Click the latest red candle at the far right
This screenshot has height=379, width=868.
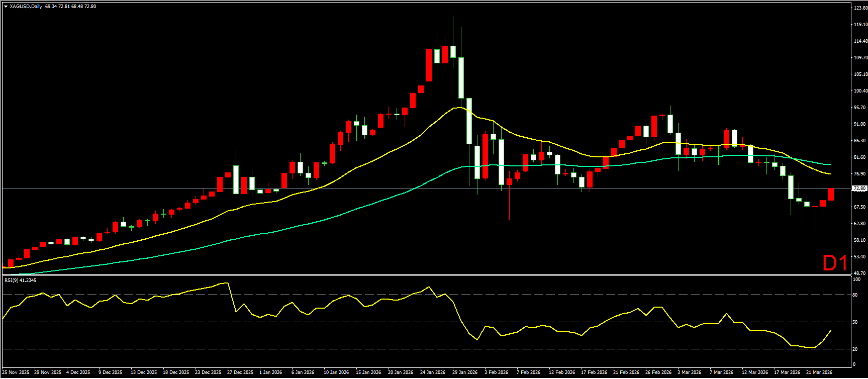(x=831, y=195)
